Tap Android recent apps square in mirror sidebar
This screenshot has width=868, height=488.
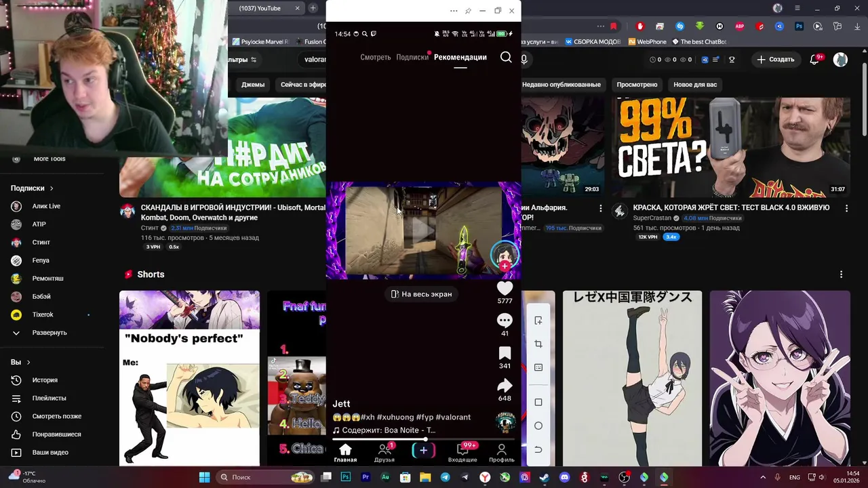tap(538, 403)
